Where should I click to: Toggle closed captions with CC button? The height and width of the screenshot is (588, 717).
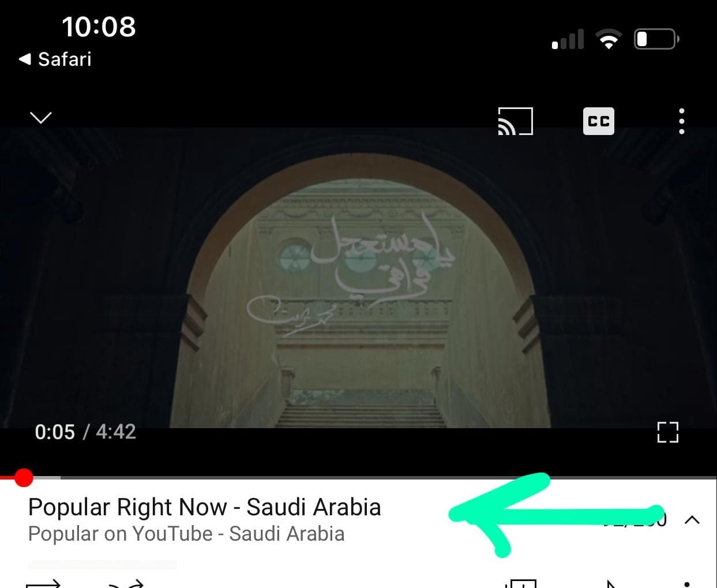(598, 121)
